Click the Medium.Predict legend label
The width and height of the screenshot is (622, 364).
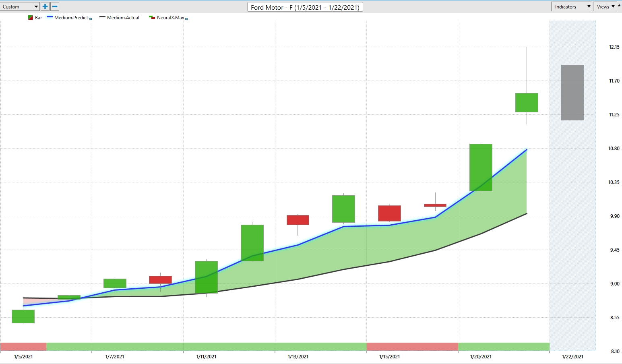click(x=71, y=18)
